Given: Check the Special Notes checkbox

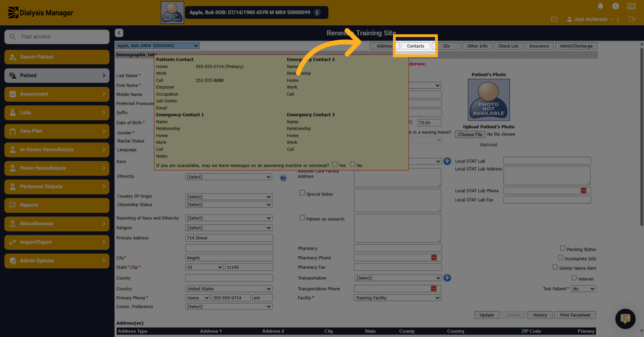Looking at the screenshot, I should (x=302, y=193).
